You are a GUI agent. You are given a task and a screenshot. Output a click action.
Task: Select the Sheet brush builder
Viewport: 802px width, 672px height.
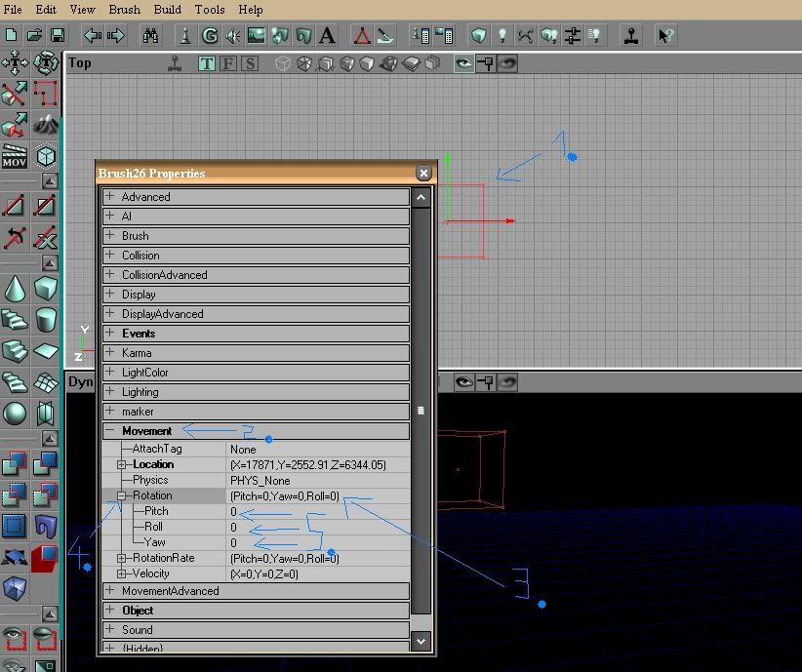(x=46, y=351)
